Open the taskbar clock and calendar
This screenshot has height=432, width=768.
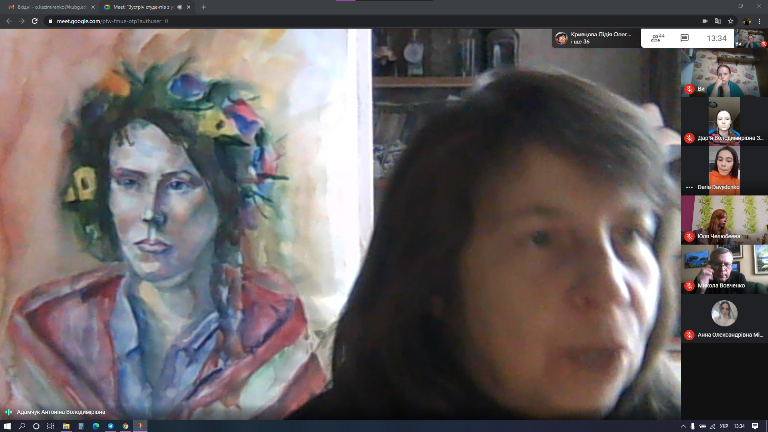click(x=739, y=426)
